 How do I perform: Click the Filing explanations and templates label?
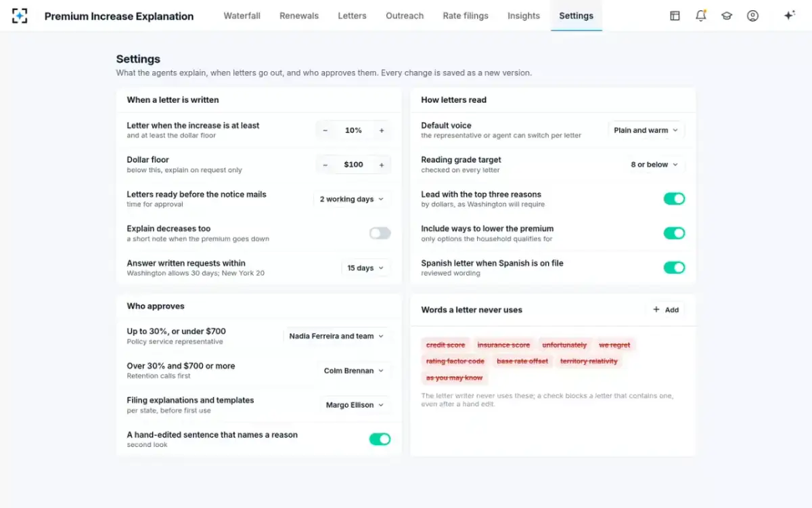coord(190,400)
